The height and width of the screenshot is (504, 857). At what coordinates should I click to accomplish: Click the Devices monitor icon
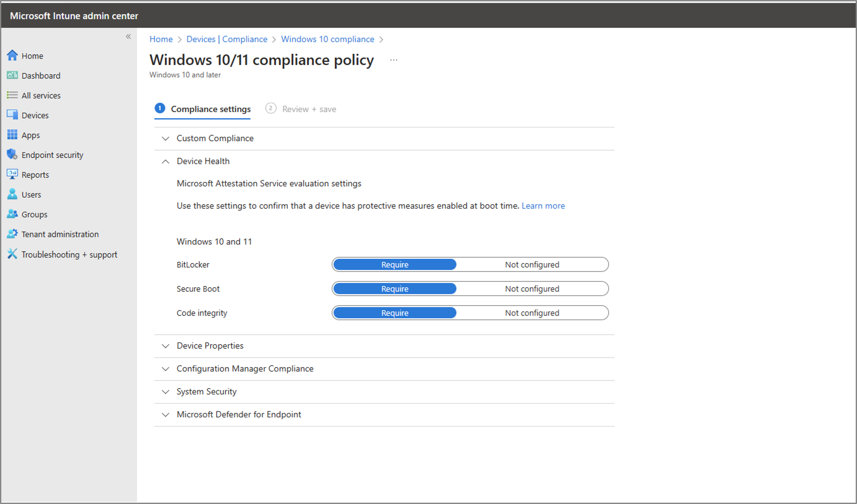[x=12, y=115]
